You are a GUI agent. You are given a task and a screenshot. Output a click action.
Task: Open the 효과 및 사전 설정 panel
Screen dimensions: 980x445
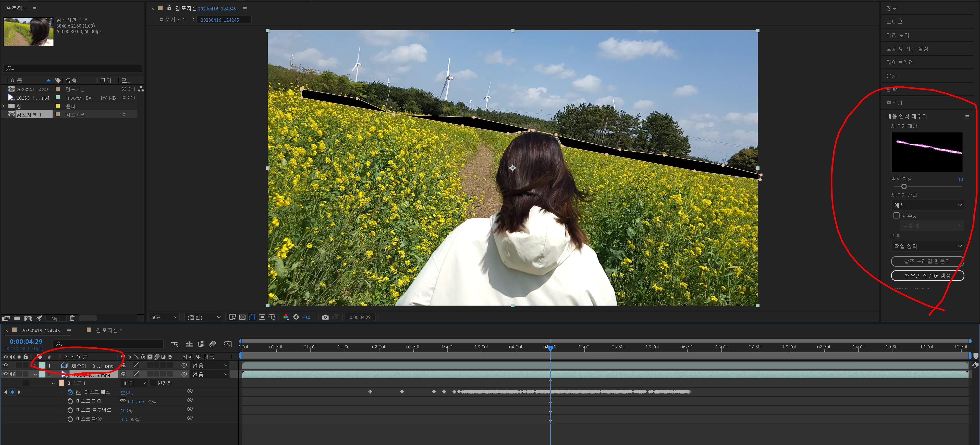point(907,49)
